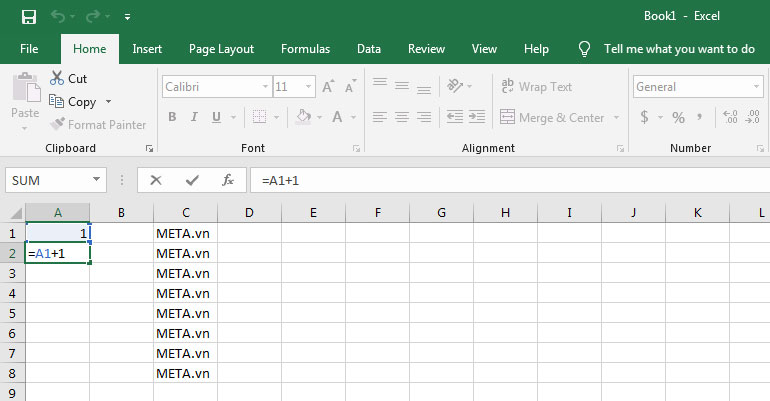770x401 pixels.
Task: Click the Cut scissors button
Action: click(x=68, y=79)
